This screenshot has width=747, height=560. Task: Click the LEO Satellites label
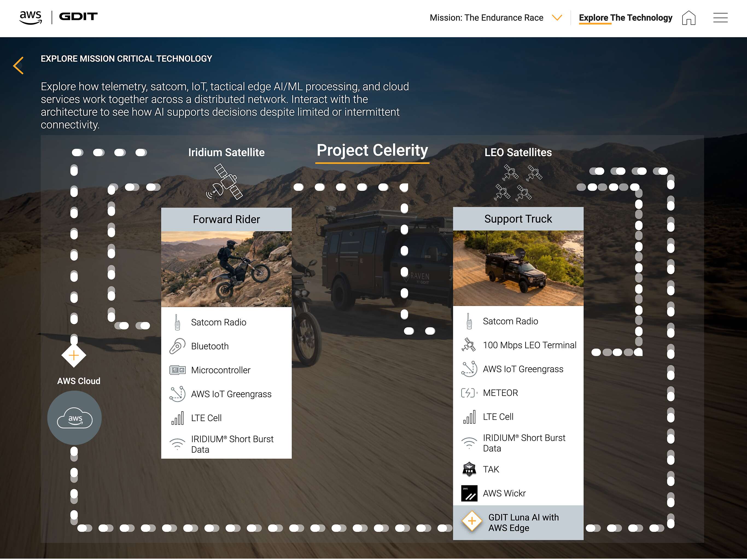point(518,152)
